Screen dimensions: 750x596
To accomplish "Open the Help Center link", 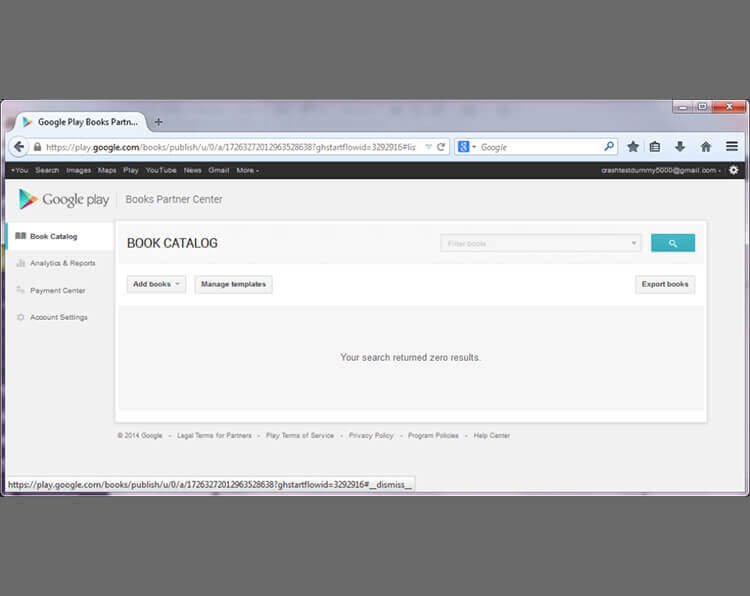I will [492, 435].
